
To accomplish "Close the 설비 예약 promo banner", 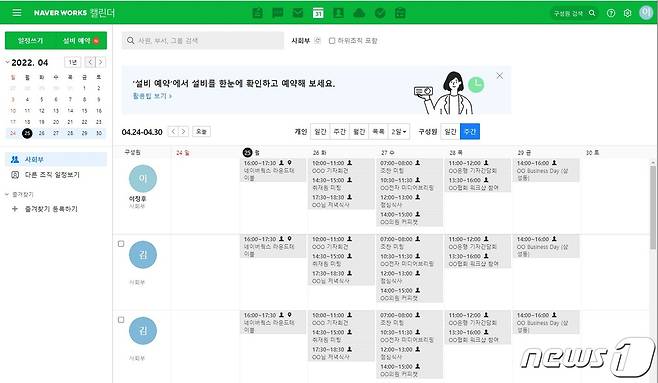I will [499, 76].
